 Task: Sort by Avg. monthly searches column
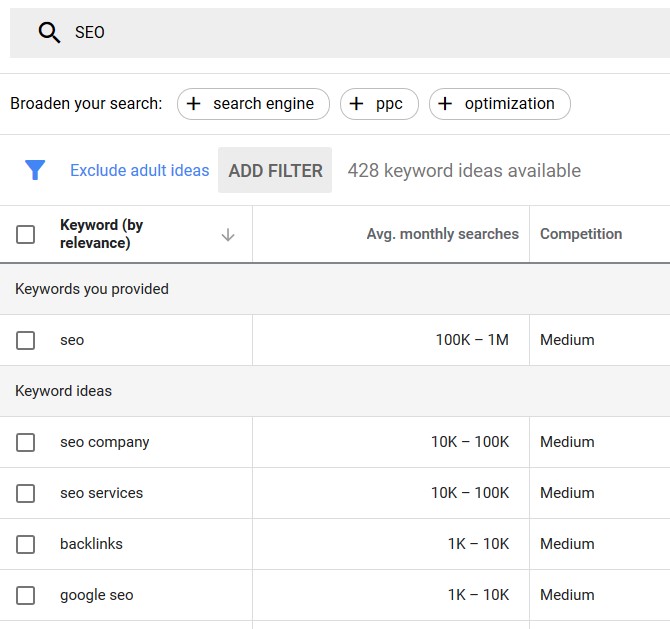[x=442, y=234]
